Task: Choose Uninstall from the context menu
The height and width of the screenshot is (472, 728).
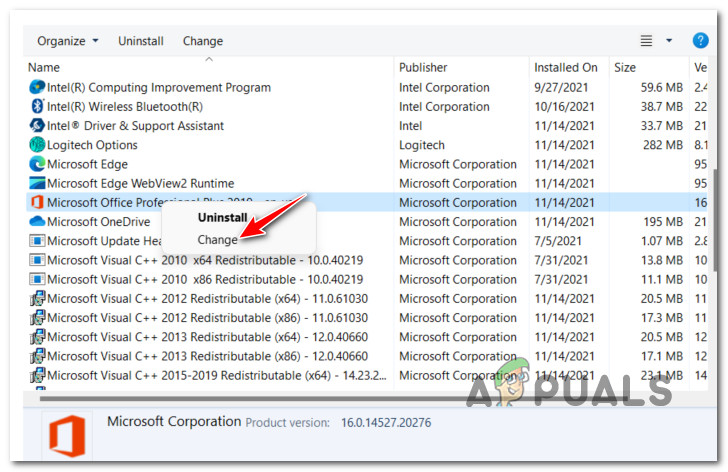Action: pos(222,218)
